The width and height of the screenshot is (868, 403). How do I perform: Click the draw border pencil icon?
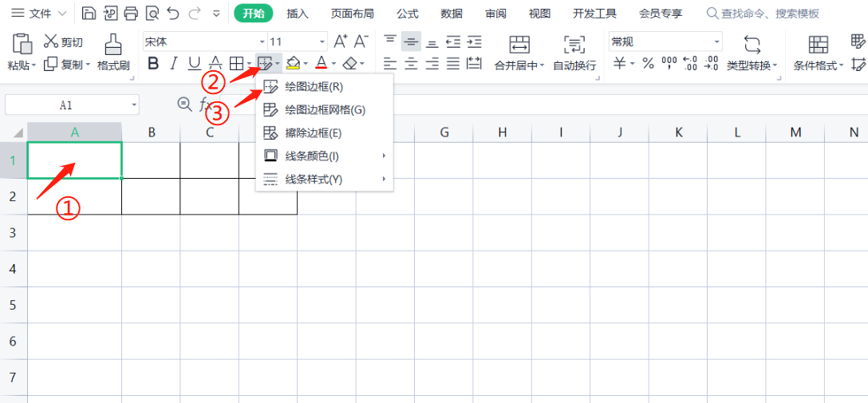point(265,64)
